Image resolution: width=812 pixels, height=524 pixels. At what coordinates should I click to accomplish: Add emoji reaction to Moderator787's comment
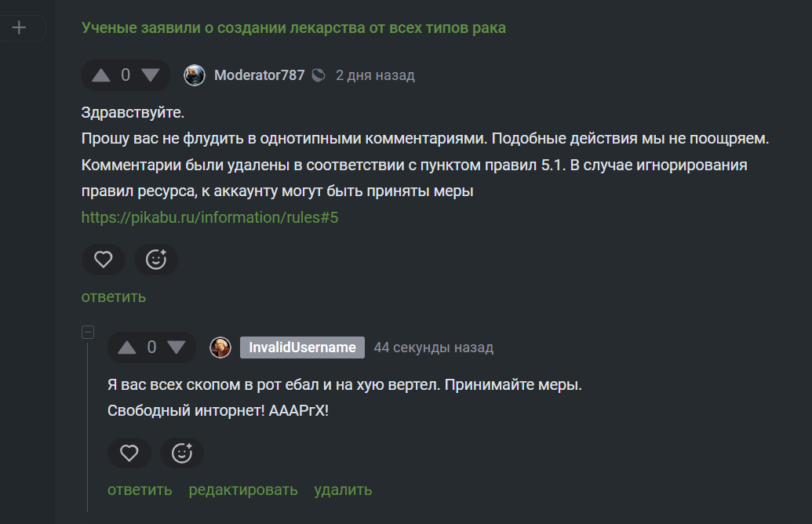pos(156,260)
